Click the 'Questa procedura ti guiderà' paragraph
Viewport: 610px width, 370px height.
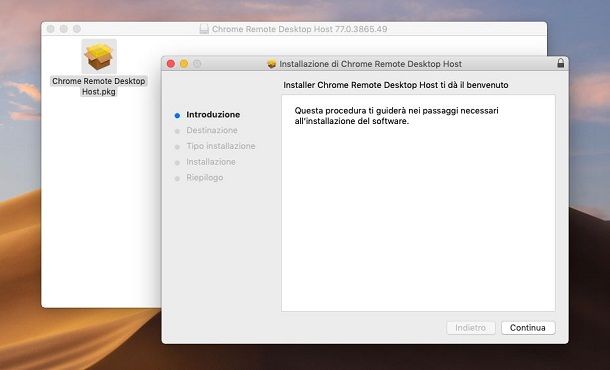coord(396,116)
